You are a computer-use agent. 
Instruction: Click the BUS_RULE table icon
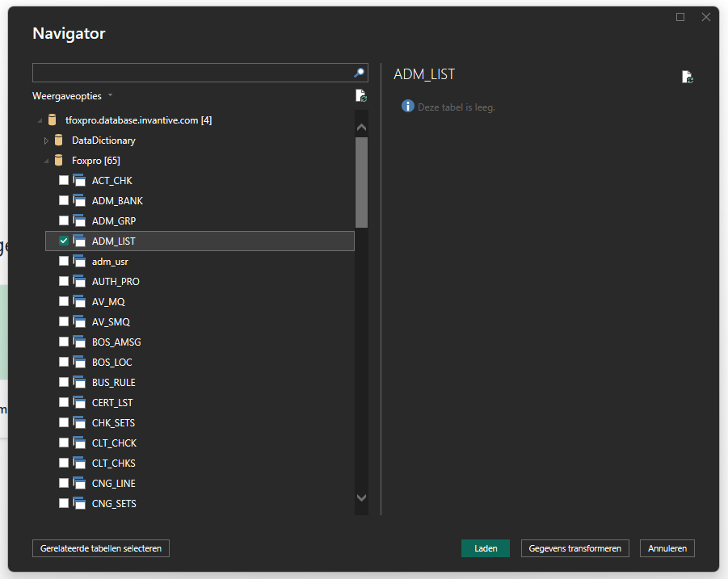(x=79, y=382)
